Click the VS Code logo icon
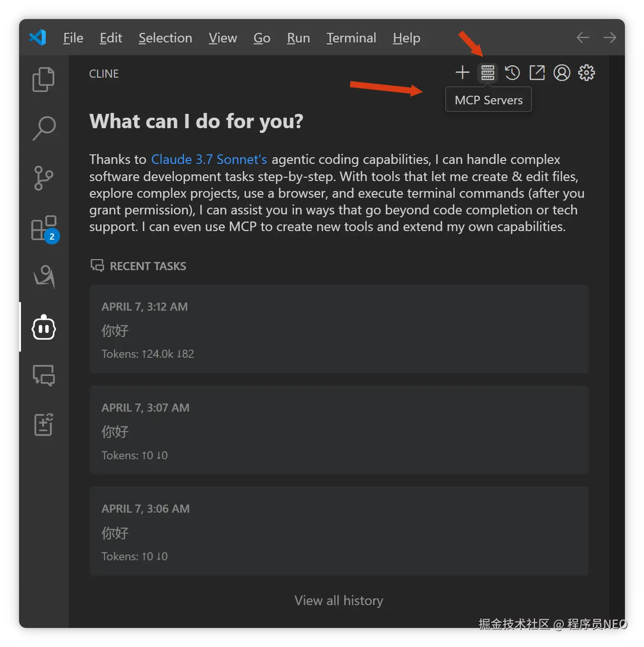The width and height of the screenshot is (644, 647). pyautogui.click(x=38, y=38)
